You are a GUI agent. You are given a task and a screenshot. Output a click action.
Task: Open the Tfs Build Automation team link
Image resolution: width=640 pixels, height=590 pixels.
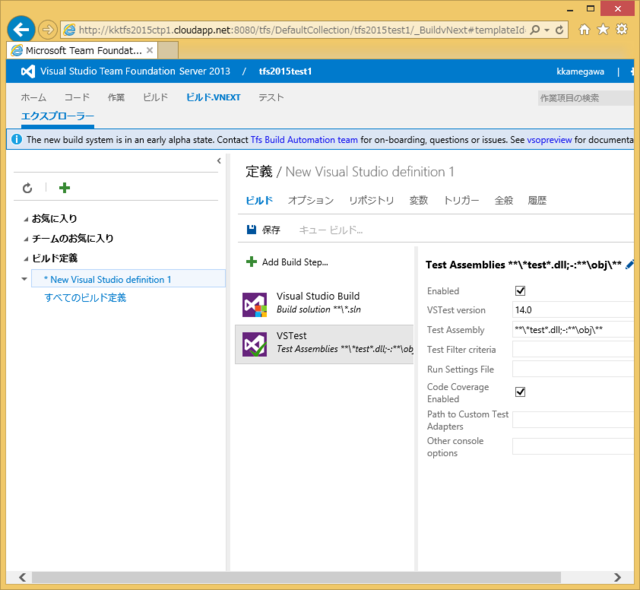click(x=304, y=140)
